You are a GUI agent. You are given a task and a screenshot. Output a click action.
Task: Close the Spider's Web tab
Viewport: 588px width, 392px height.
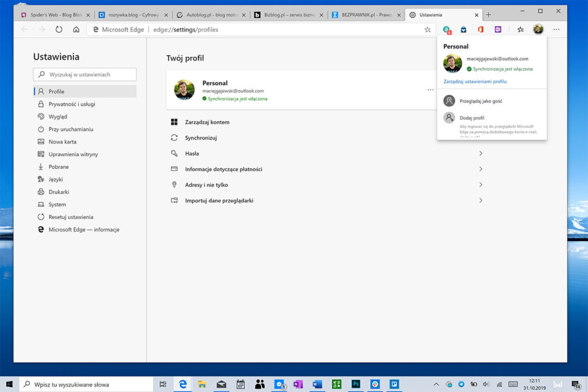88,15
